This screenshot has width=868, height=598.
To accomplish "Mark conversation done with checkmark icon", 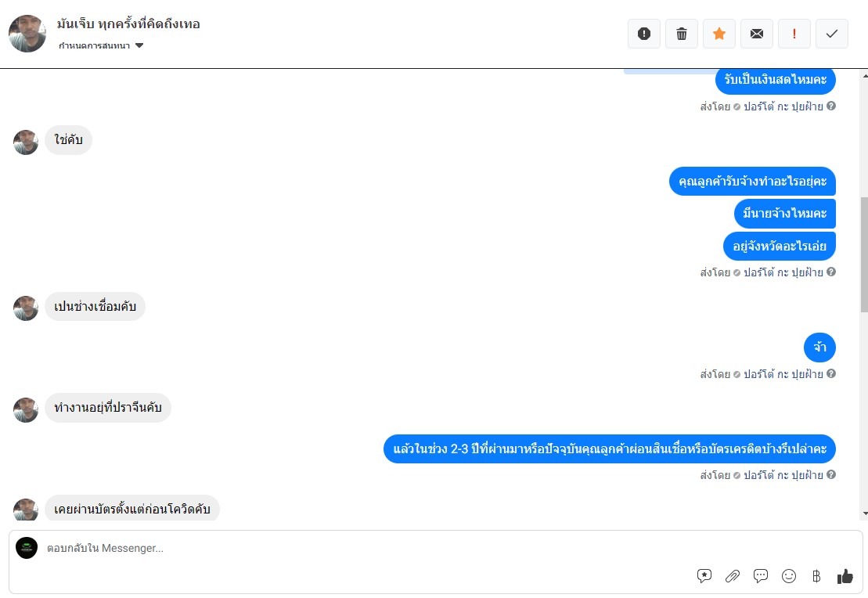I will 831,34.
